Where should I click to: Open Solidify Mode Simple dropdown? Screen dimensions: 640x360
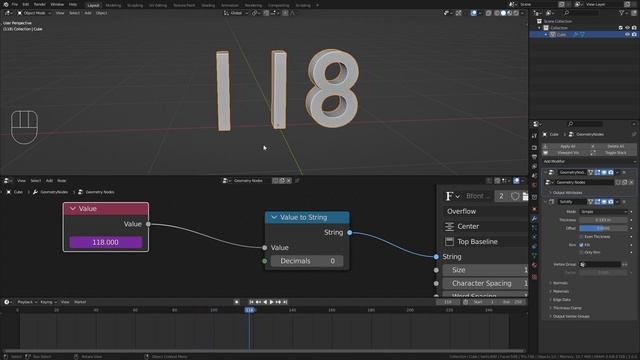[x=603, y=212]
